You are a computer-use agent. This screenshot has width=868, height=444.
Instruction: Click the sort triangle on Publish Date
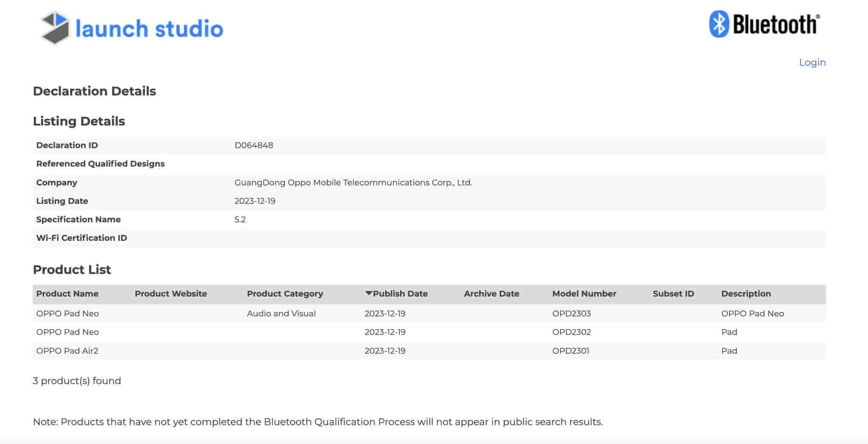368,293
